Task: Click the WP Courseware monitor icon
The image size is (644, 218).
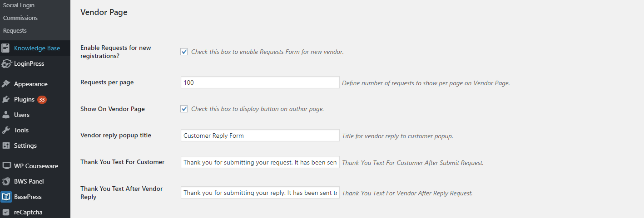Action: pos(6,166)
